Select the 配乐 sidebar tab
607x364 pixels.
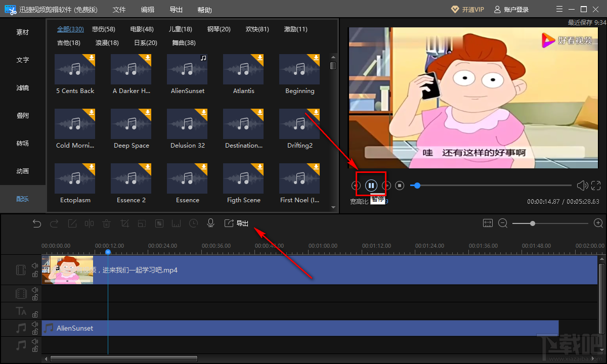23,199
